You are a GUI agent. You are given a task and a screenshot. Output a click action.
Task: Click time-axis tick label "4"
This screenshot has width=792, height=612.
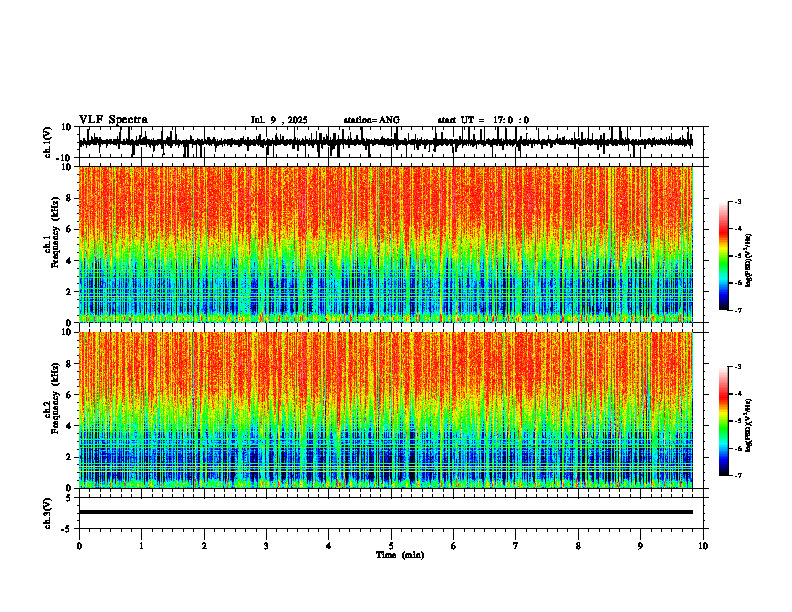(x=328, y=546)
